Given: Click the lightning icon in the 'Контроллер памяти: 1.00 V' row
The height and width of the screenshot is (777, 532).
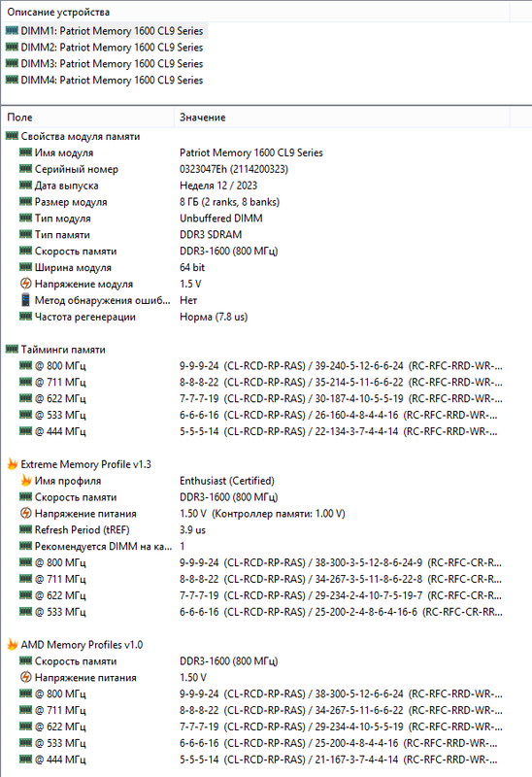Looking at the screenshot, I should tap(26, 513).
